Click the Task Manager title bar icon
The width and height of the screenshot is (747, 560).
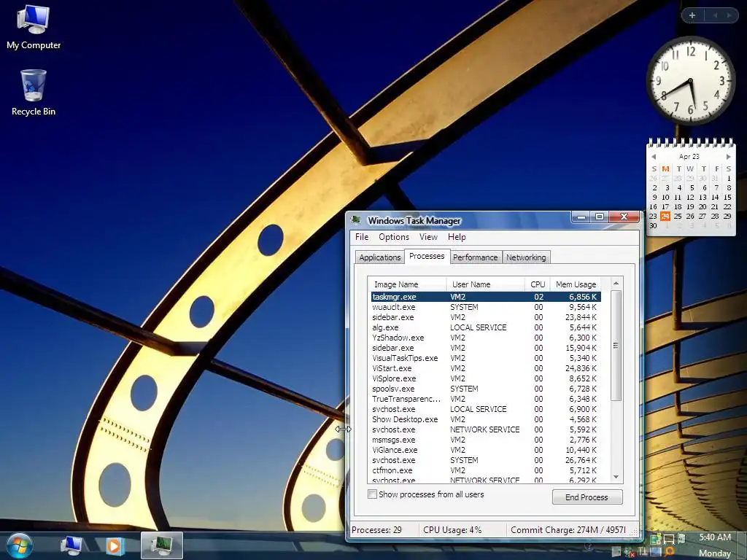click(x=356, y=220)
